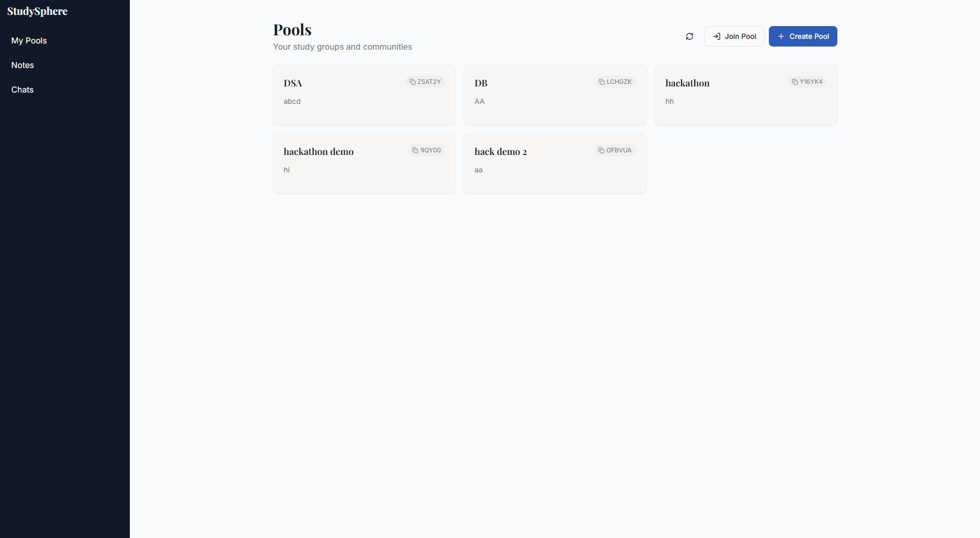Copy the OFBVUA invite code
980x538 pixels.
point(615,150)
